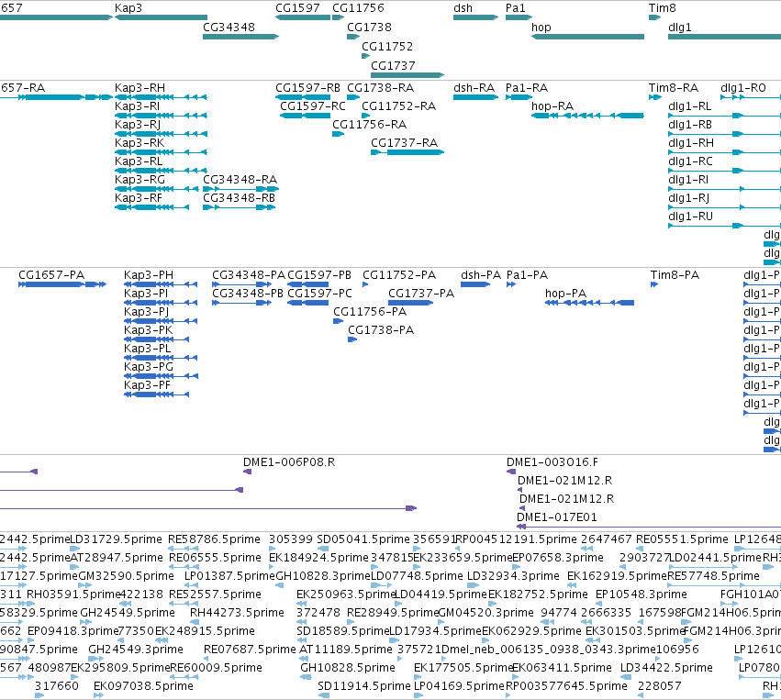Click transcript Kap3-RF
Image resolution: width=781 pixels, height=700 pixels.
pos(152,207)
